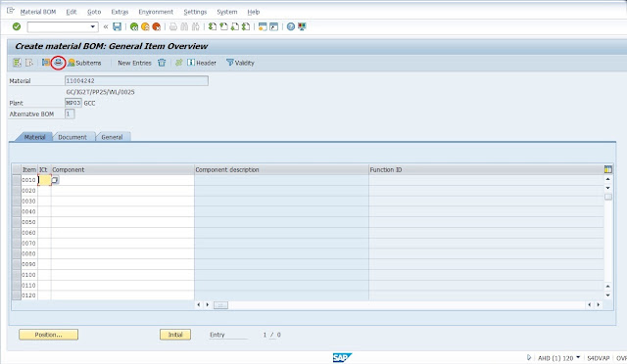Go to next page icon

[235, 26]
